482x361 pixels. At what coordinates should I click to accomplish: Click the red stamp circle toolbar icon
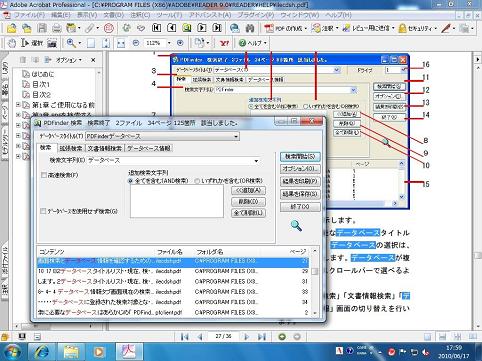tap(109, 28)
